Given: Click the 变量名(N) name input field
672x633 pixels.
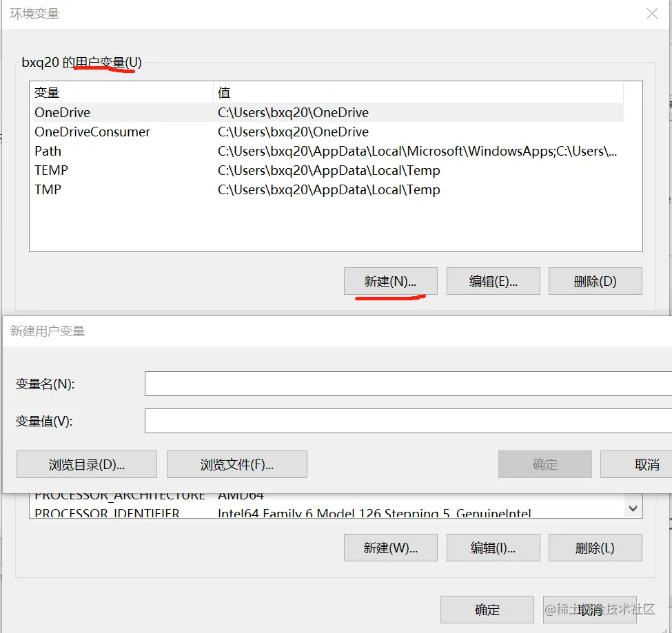Looking at the screenshot, I should click(x=407, y=384).
